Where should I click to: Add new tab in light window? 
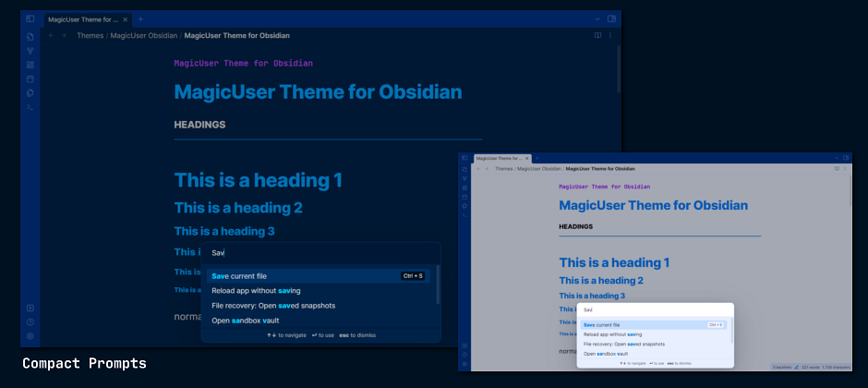537,158
